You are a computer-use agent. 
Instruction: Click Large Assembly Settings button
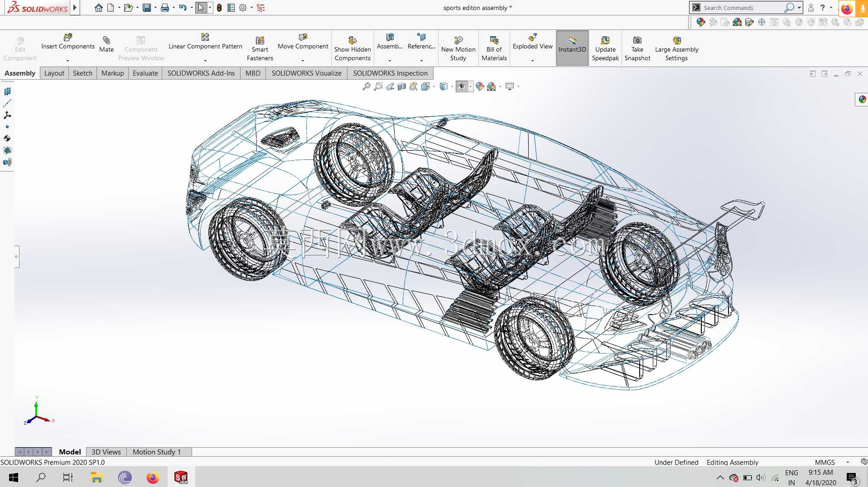(676, 48)
